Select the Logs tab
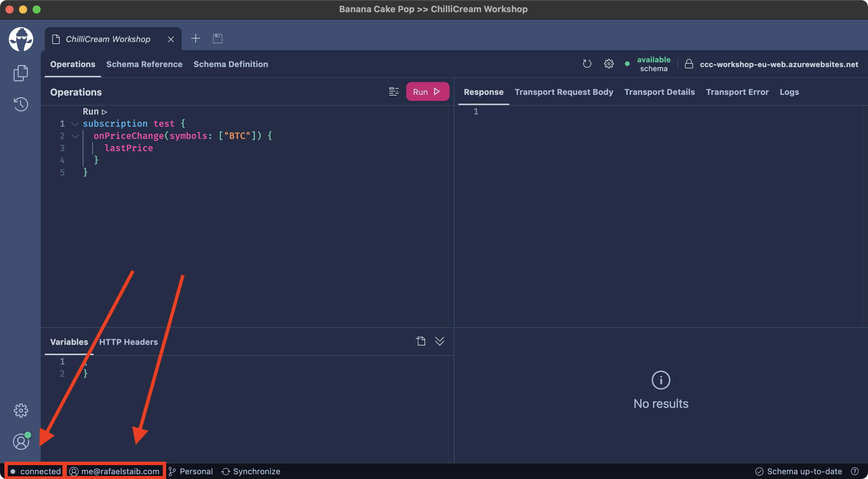The height and width of the screenshot is (479, 868). (x=789, y=92)
